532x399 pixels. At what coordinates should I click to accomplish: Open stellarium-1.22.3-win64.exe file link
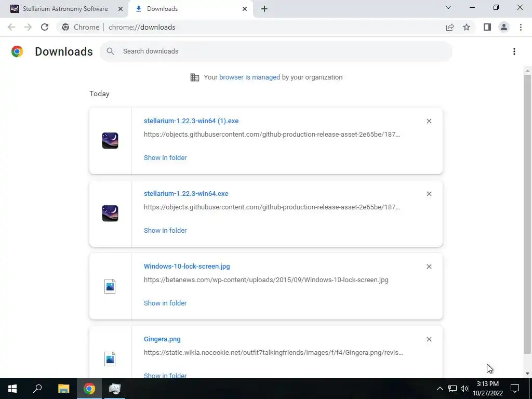[x=186, y=193]
